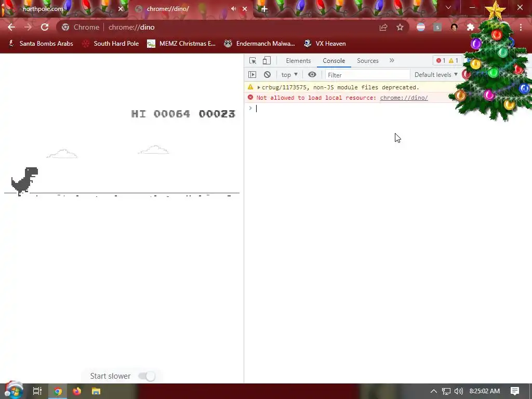Click the Chrome icon on the taskbar
The image size is (532, 399).
(x=58, y=391)
